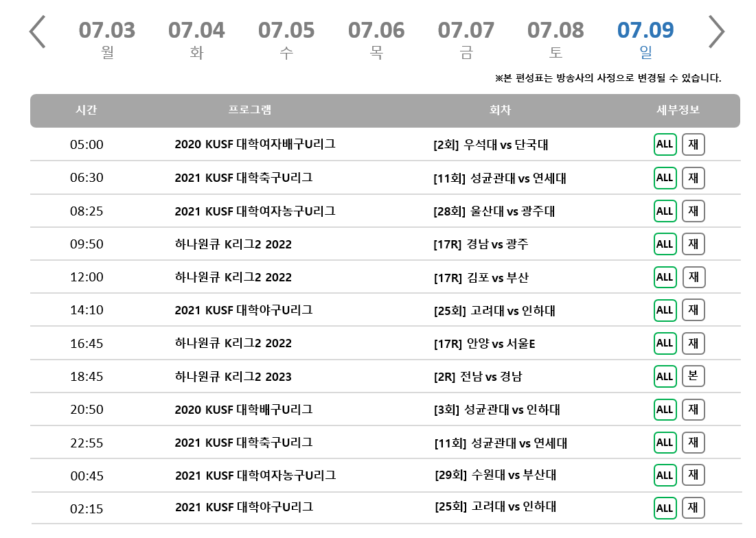Click ALL badge in 00:45 row
The width and height of the screenshot is (756, 538).
click(x=665, y=475)
